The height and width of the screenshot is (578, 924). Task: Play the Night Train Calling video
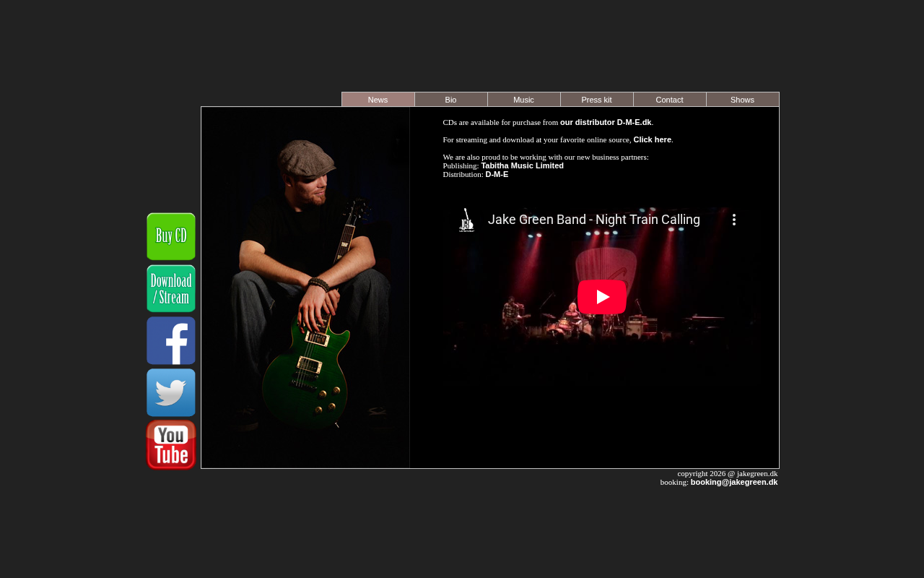602,297
